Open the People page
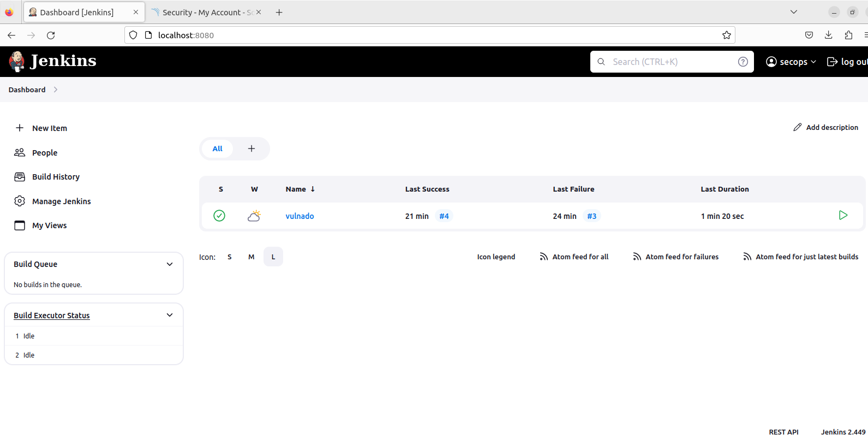Viewport: 868px width, 446px height. coord(45,153)
